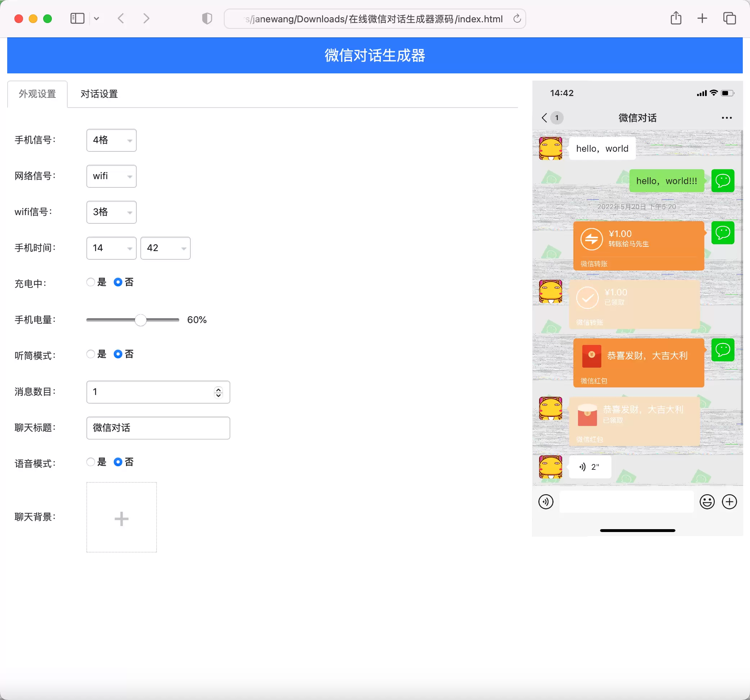Click the cat avatar beside opened red packet
750x700 pixels.
550,409
